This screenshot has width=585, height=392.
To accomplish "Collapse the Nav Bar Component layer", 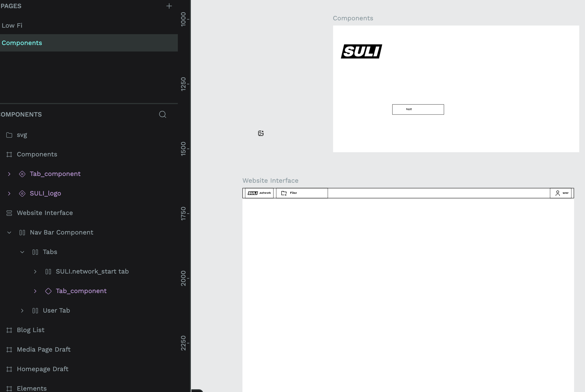I will tap(9, 233).
